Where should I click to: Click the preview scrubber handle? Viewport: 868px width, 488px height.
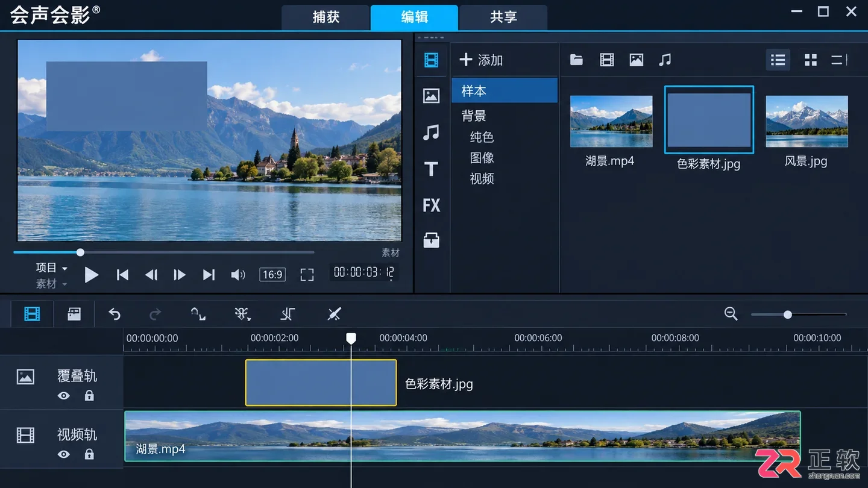(80, 252)
